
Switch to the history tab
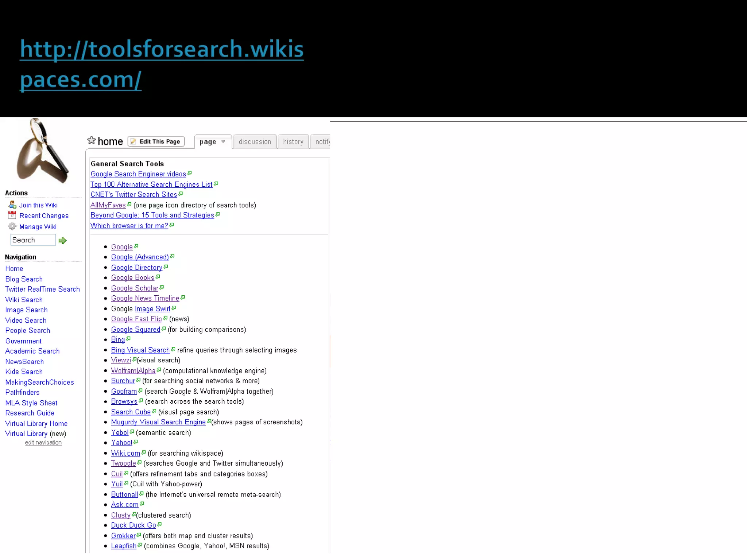[293, 142]
